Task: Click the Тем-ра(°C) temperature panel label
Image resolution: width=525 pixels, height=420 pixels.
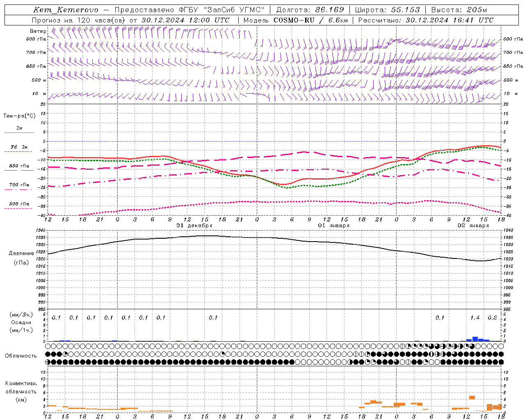Action: click(x=19, y=116)
